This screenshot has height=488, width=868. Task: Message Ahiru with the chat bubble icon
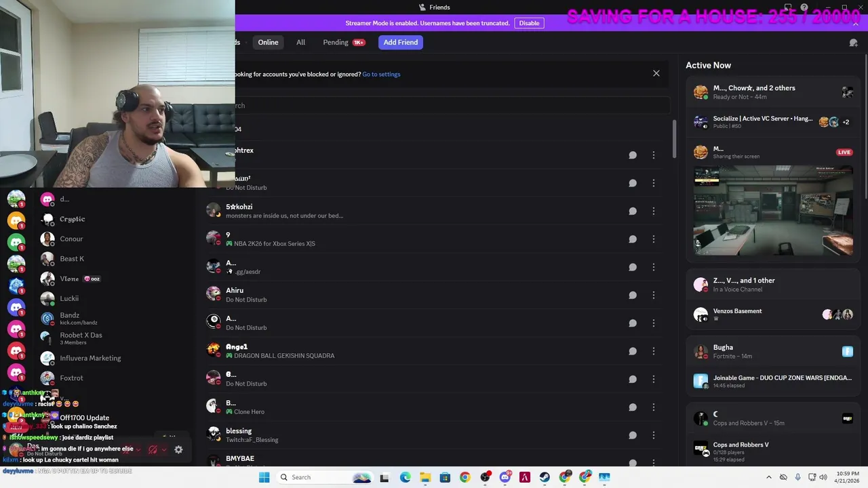click(633, 295)
